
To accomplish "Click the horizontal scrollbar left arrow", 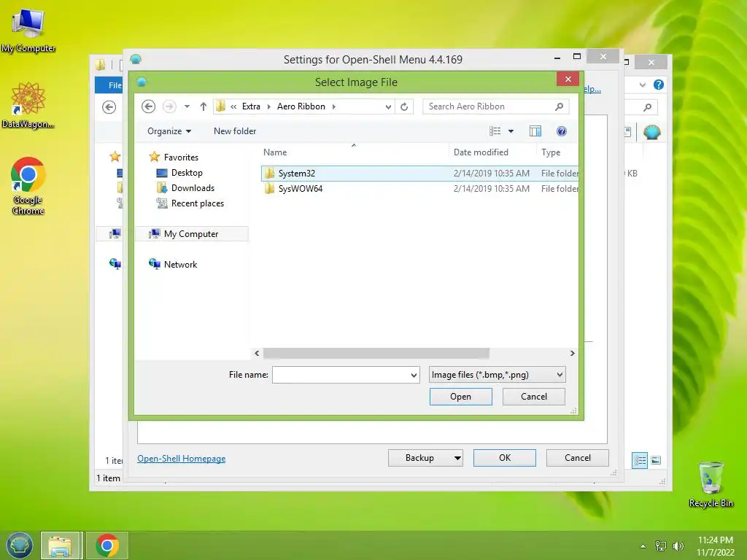I will click(x=257, y=353).
